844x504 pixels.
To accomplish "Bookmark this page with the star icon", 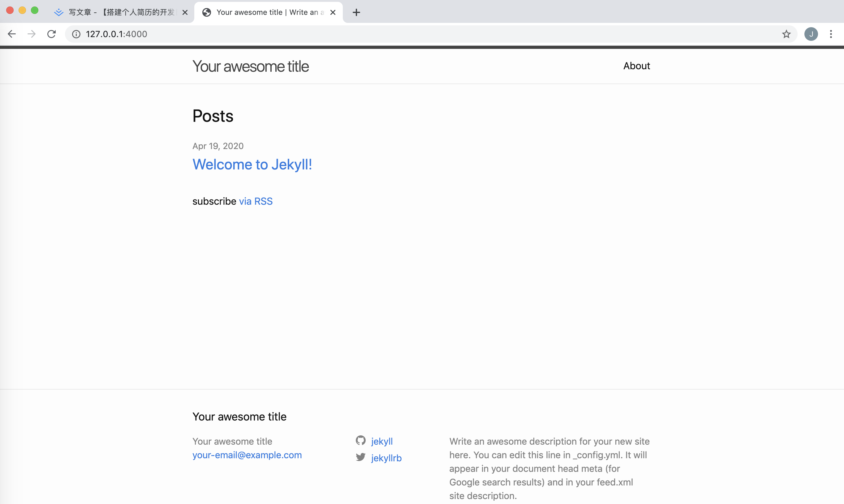I will pyautogui.click(x=786, y=34).
